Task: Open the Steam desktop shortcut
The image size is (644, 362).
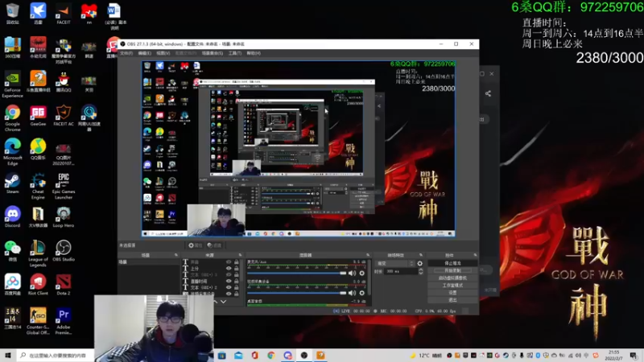Action: click(12, 183)
